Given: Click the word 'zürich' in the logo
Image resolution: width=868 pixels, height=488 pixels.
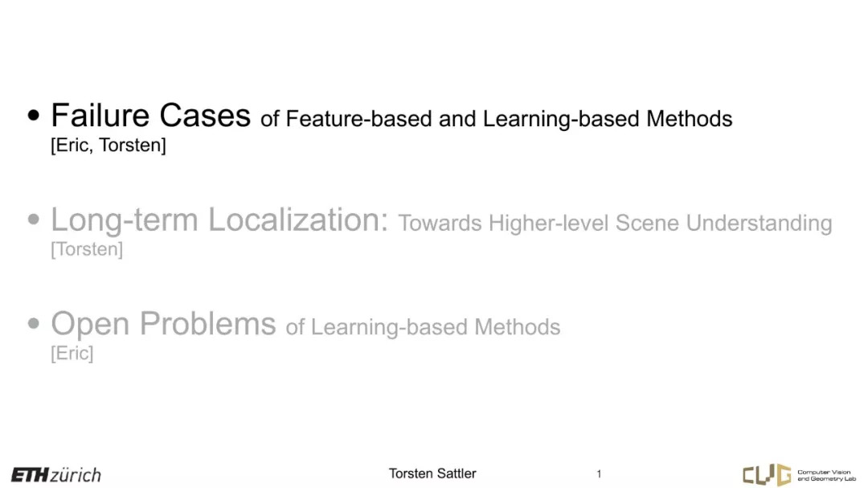Looking at the screenshot, I should coord(76,475).
